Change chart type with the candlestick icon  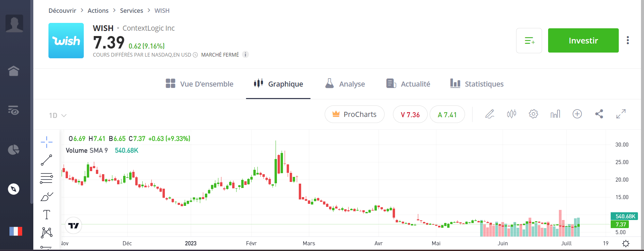pos(511,114)
